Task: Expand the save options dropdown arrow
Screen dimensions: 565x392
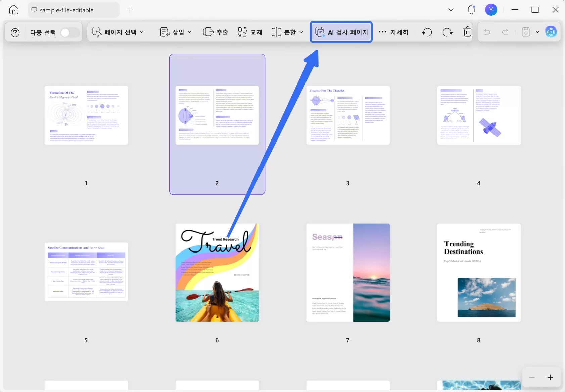Action: pyautogui.click(x=537, y=32)
